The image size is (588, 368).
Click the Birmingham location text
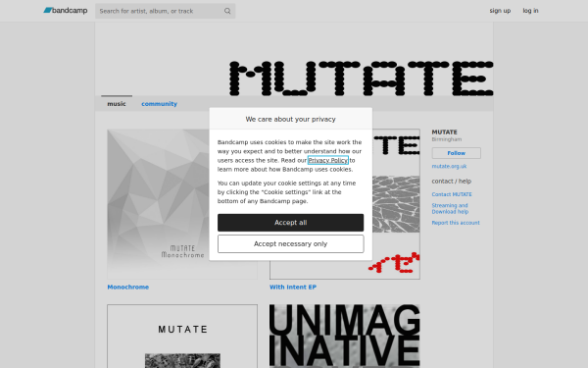click(447, 139)
